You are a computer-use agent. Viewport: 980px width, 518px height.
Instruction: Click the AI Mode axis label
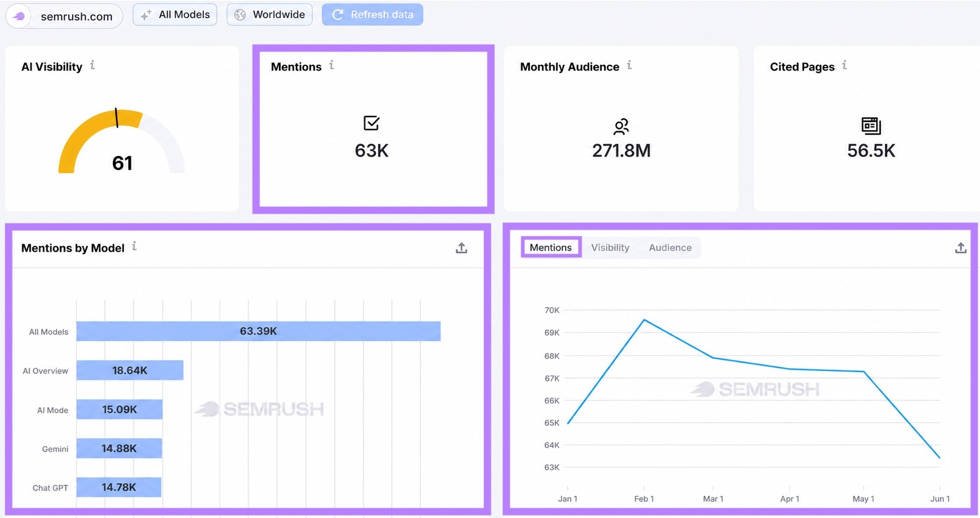pos(53,410)
